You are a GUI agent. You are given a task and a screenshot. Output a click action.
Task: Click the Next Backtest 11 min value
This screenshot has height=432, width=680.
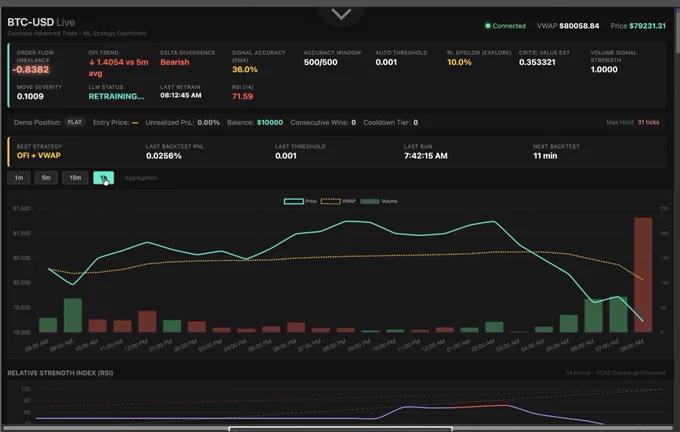point(545,156)
